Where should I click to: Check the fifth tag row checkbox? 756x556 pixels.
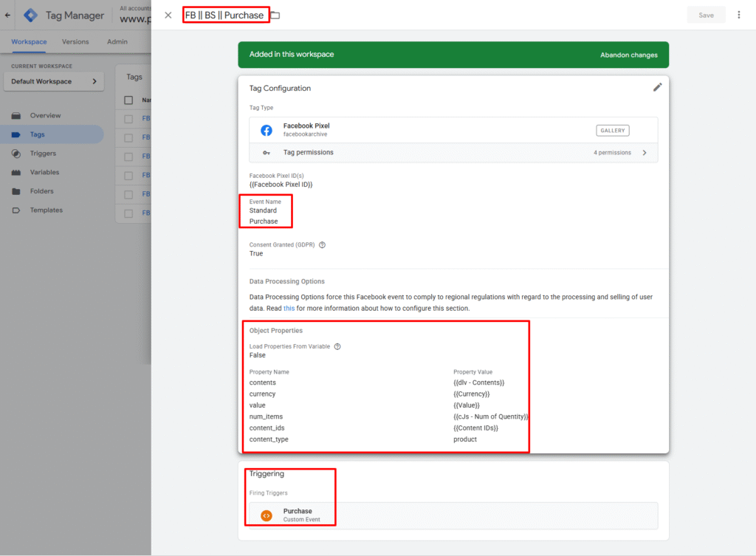[128, 194]
